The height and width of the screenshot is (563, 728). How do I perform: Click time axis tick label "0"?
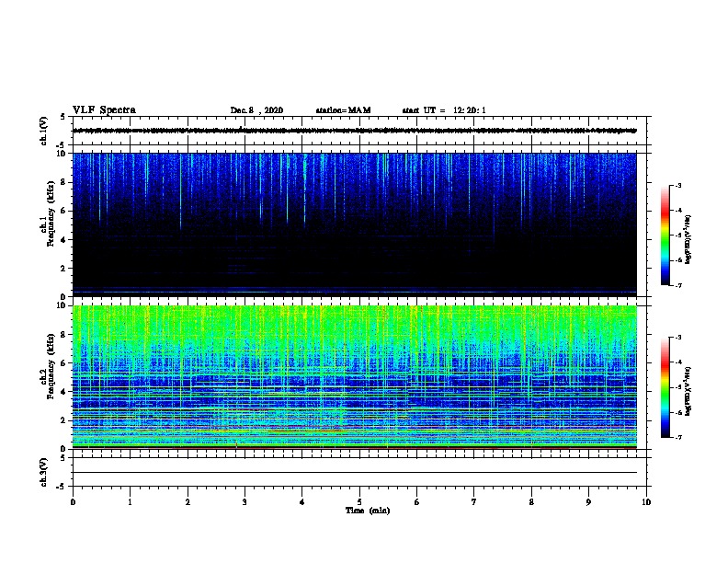tap(73, 501)
